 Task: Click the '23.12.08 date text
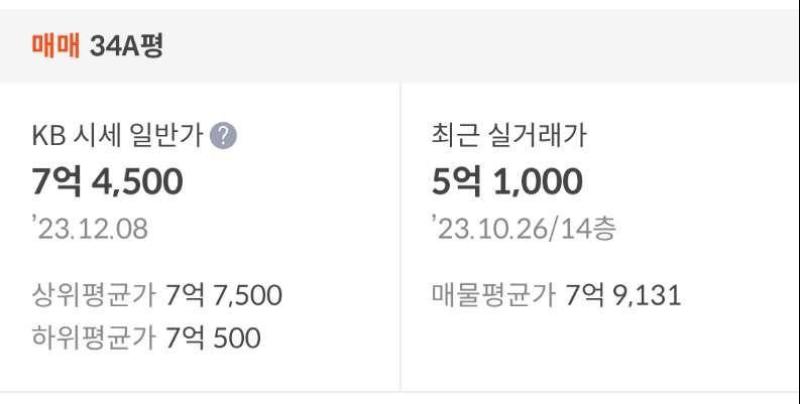90,229
